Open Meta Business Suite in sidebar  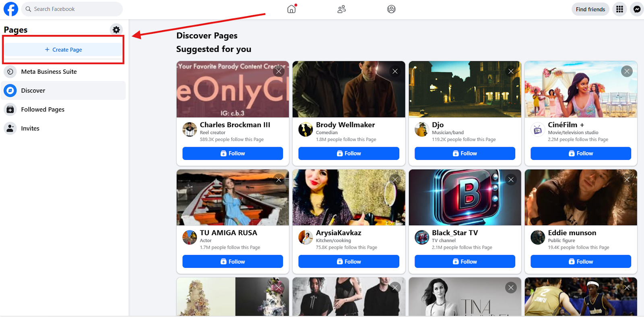[49, 72]
